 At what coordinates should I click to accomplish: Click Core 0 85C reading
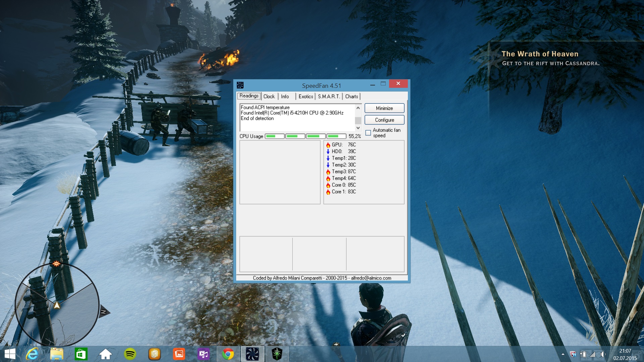(344, 185)
